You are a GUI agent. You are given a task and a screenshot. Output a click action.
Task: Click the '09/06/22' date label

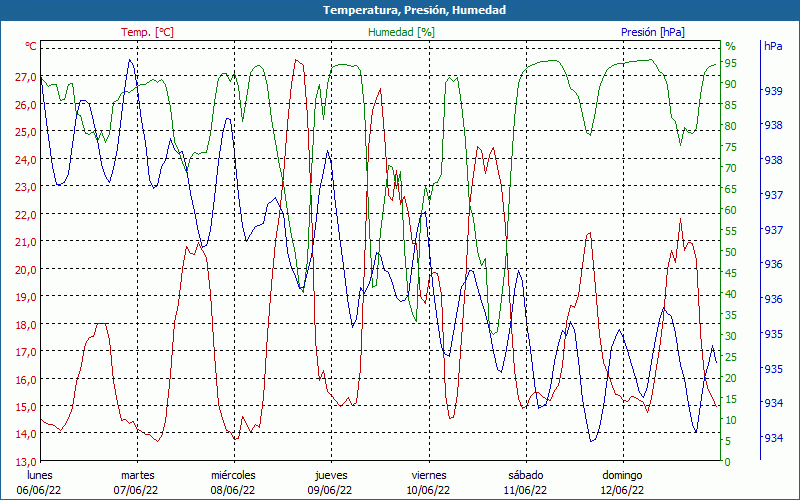coord(330,491)
